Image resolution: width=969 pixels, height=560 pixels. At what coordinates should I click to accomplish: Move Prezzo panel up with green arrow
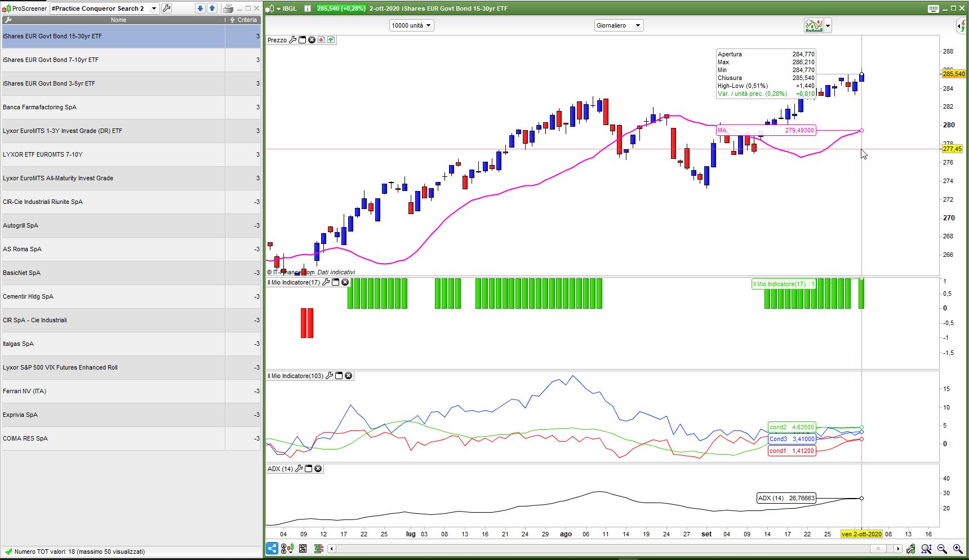[331, 40]
